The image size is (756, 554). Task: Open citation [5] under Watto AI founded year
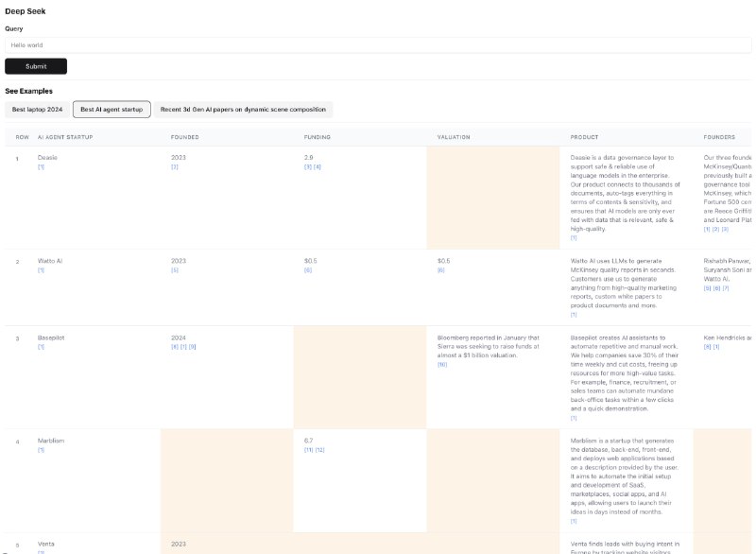pyautogui.click(x=175, y=270)
